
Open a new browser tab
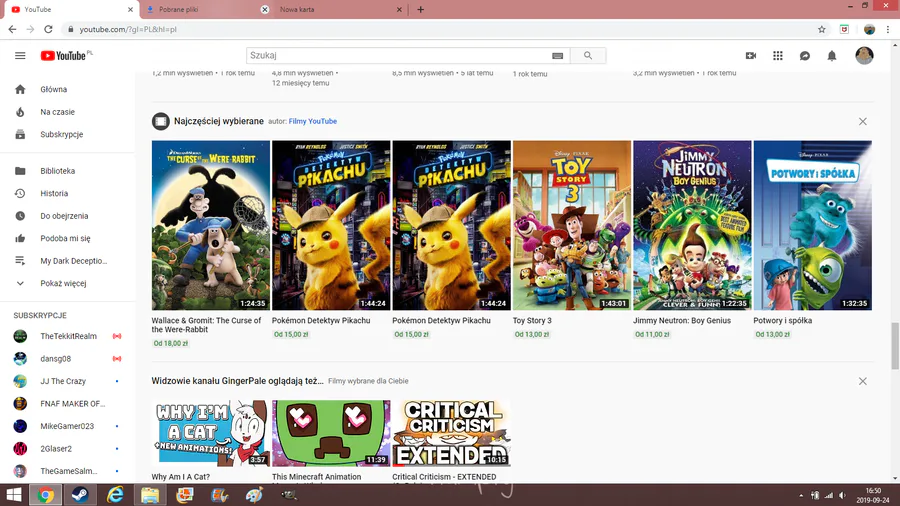421,10
